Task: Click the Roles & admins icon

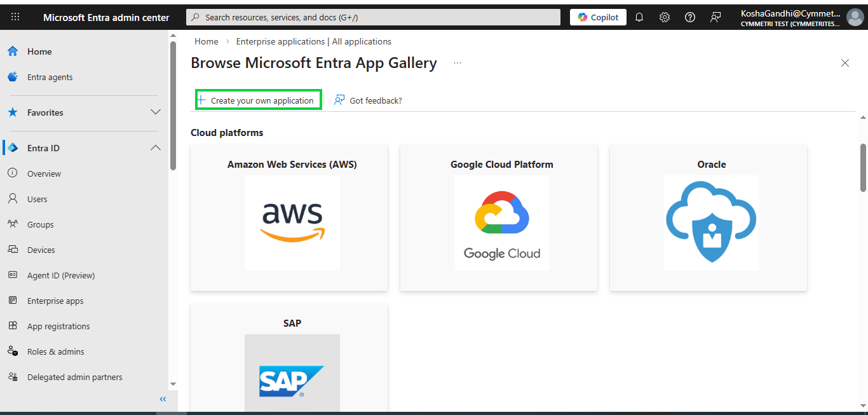Action: pos(13,351)
